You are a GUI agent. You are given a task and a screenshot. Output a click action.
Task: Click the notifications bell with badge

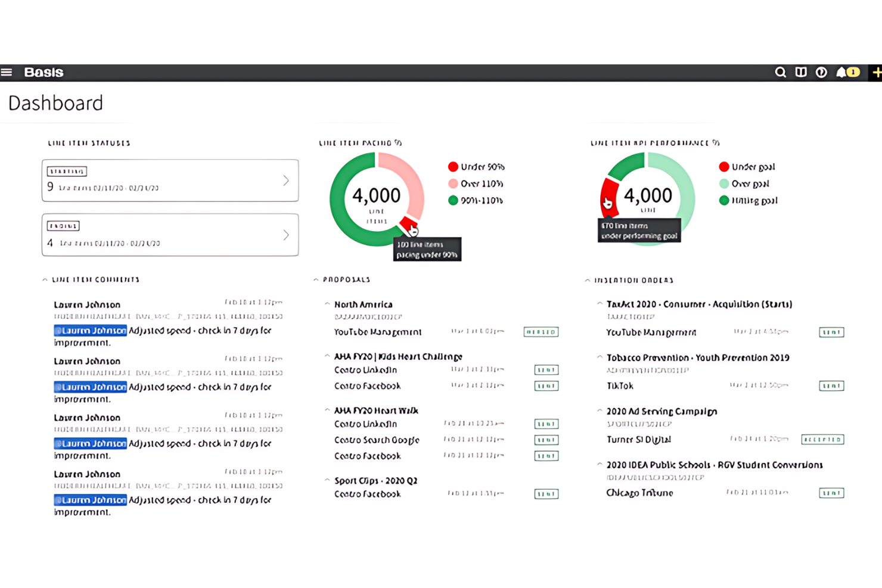[841, 72]
